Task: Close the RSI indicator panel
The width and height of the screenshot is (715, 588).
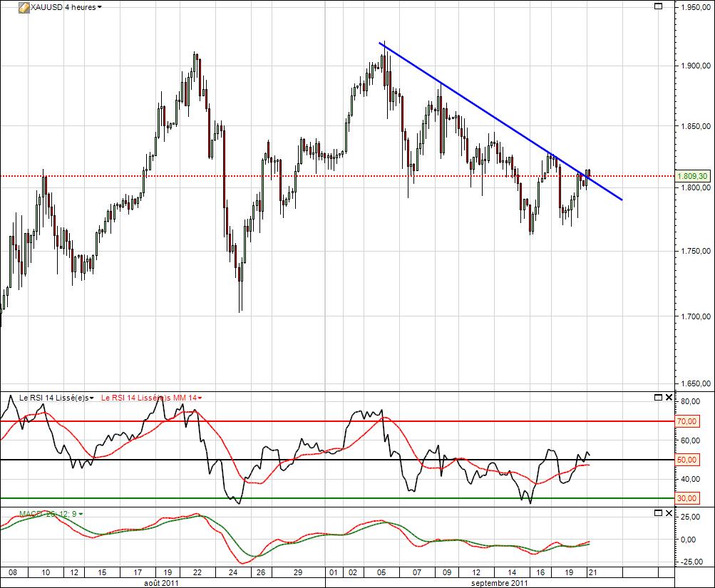Action: coord(668,397)
